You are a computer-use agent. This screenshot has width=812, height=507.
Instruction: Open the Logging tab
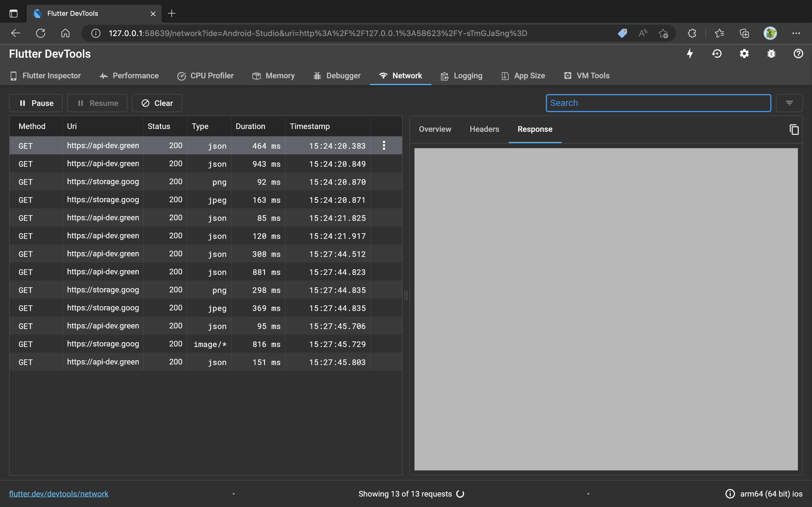click(461, 75)
